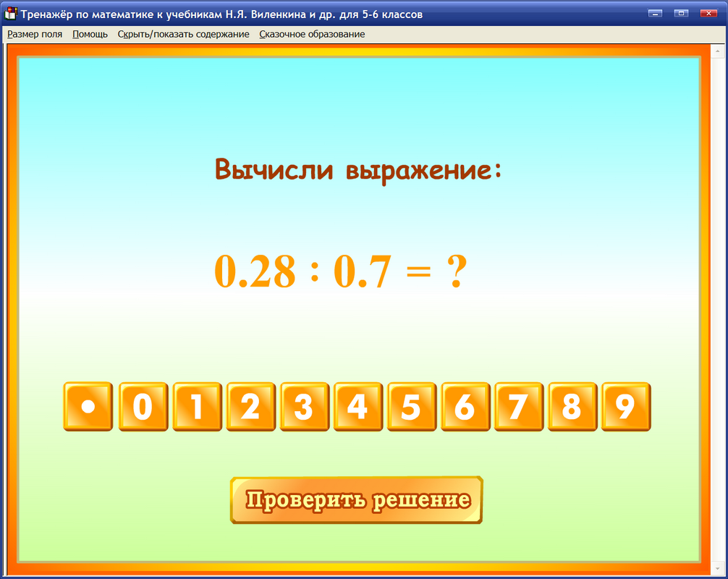Select digit 4 on the number pad
The width and height of the screenshot is (728, 579).
tap(357, 407)
